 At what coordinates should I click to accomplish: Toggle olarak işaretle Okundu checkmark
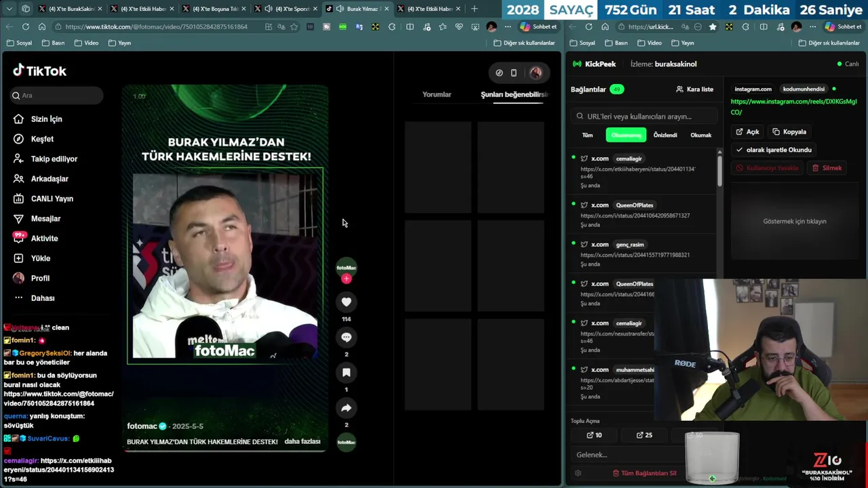tap(774, 150)
